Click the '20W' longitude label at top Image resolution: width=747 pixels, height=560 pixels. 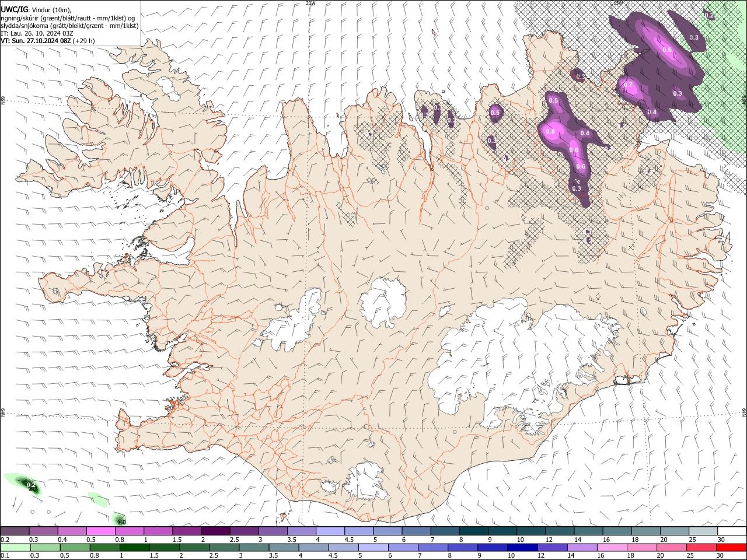[x=311, y=3]
